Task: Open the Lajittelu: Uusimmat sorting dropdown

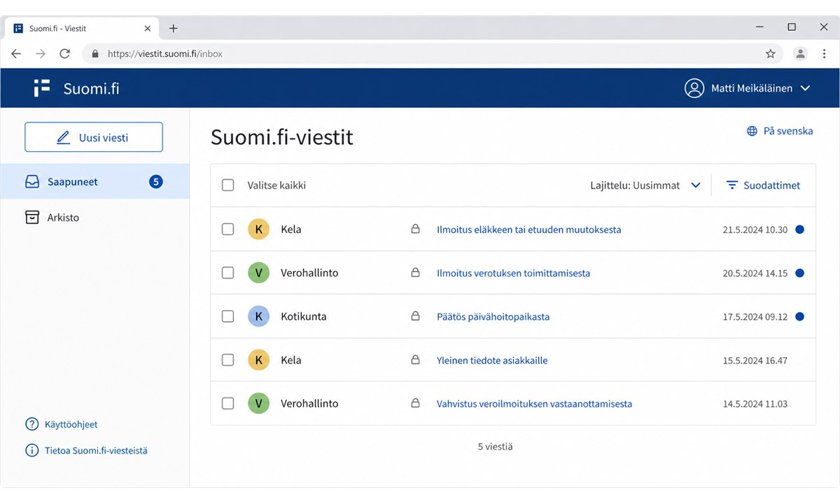Action: click(x=645, y=185)
